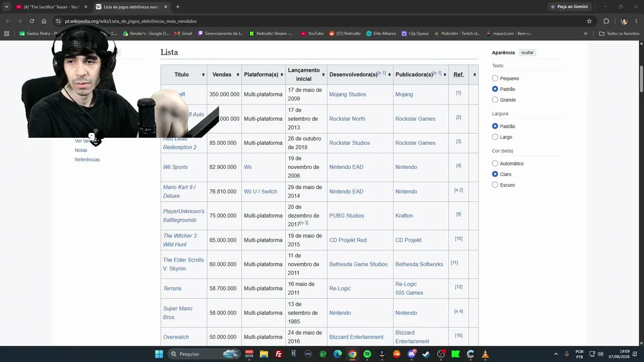The width and height of the screenshot is (644, 362).
Task: Open Spotify from the taskbar
Action: click(367, 354)
